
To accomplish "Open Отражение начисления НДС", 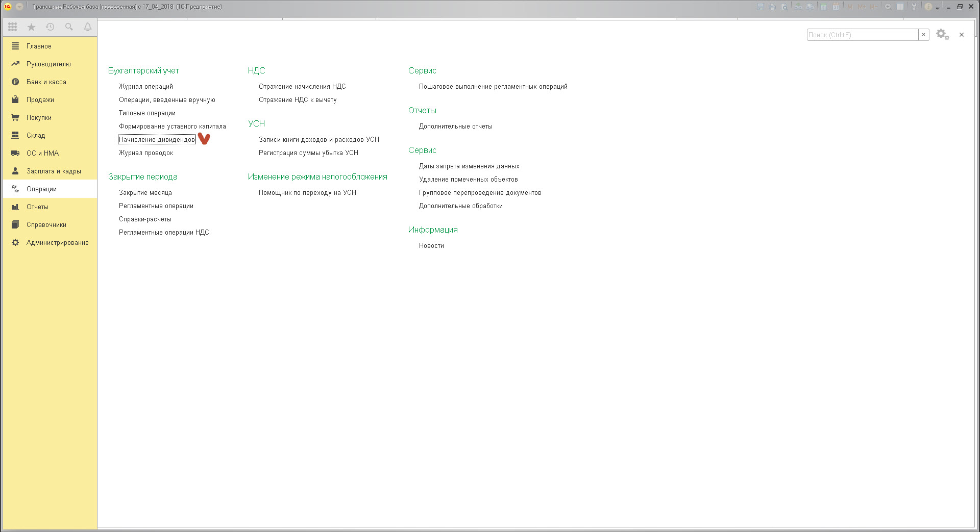I will coord(302,87).
